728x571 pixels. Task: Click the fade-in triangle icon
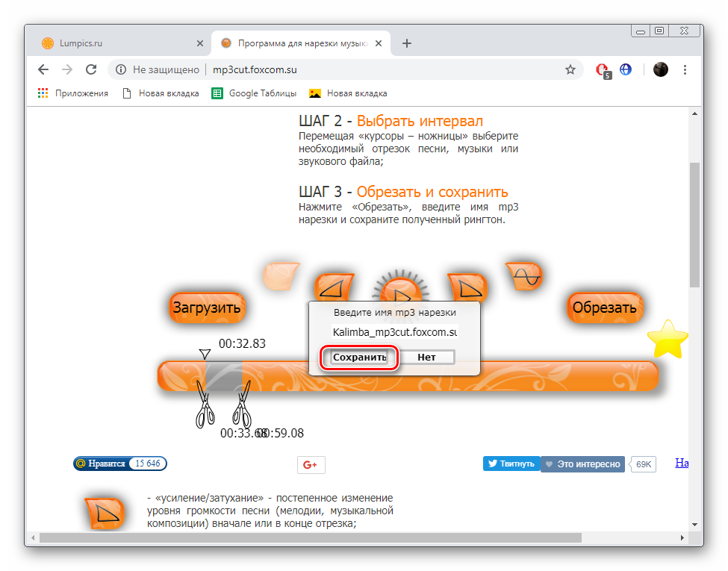click(x=333, y=287)
